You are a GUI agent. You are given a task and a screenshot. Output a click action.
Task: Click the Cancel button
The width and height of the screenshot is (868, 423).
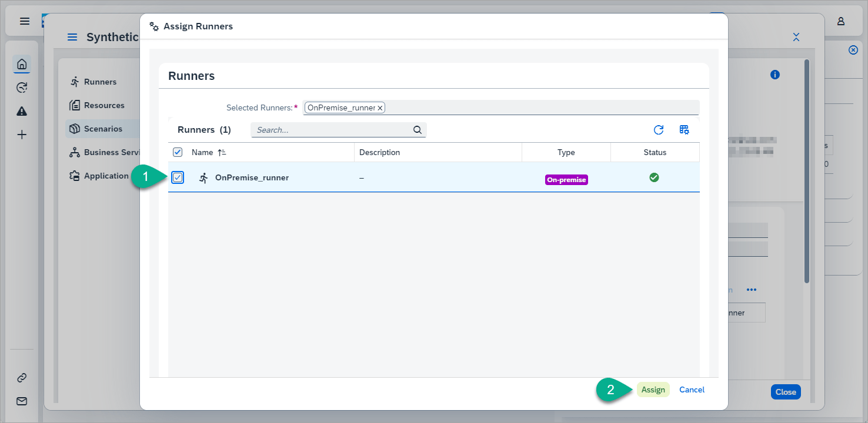point(692,390)
